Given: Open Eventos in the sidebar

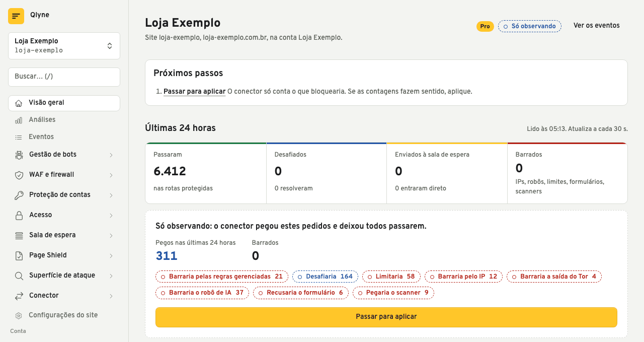Looking at the screenshot, I should [64, 137].
